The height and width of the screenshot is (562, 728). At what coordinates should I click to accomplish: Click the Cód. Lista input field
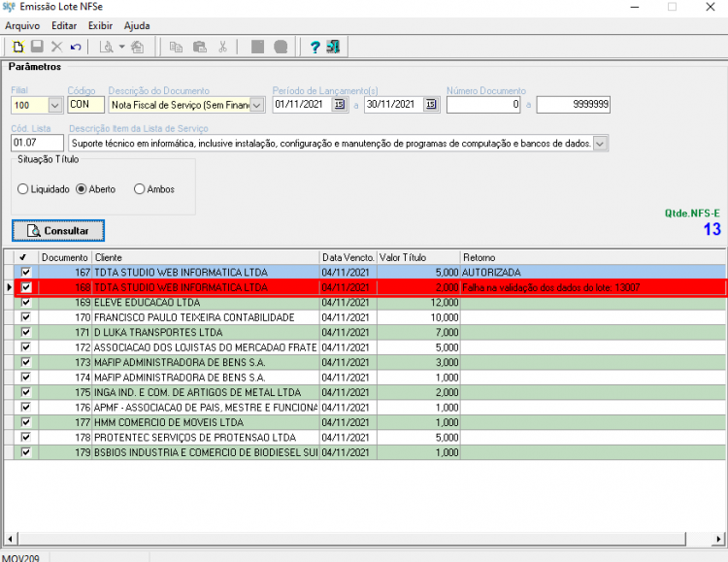click(37, 143)
